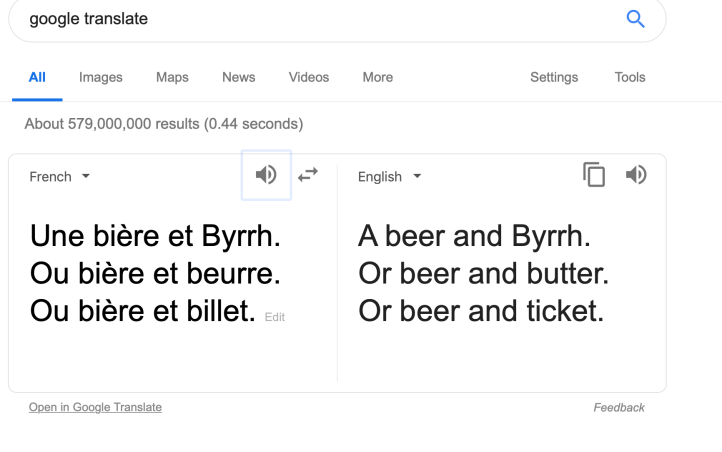Play audio of the English translation
Viewport: 722px width, 452px height.
635,175
